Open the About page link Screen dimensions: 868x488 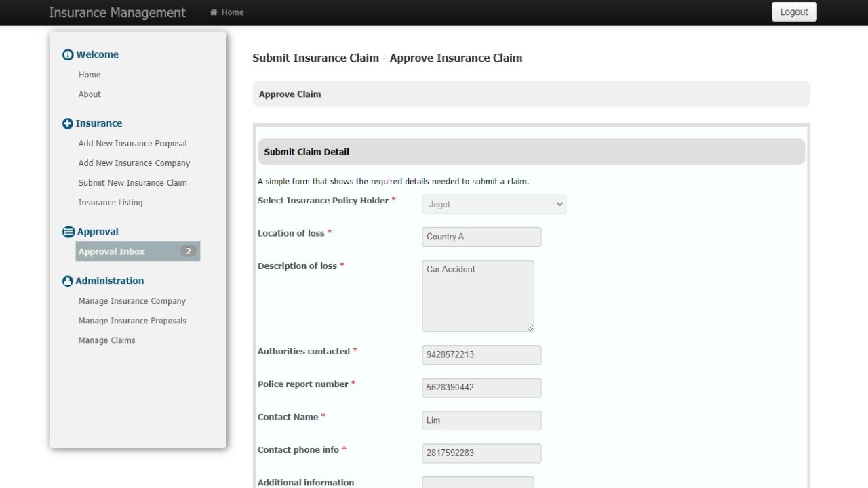click(90, 94)
